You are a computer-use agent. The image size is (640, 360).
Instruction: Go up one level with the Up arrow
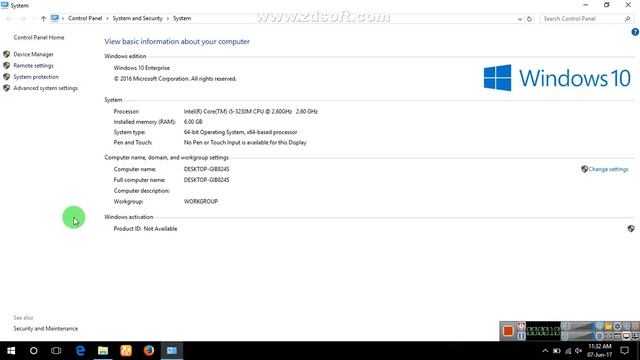(43, 18)
